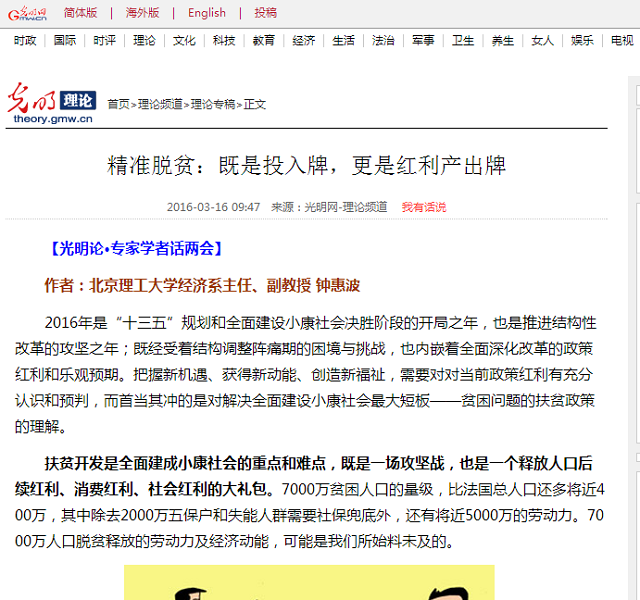
Task: Open the 文化 channel
Action: coord(184,41)
